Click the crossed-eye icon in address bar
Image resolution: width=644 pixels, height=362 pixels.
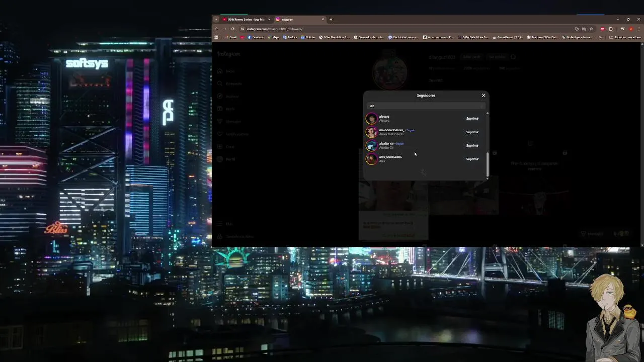[x=584, y=29]
